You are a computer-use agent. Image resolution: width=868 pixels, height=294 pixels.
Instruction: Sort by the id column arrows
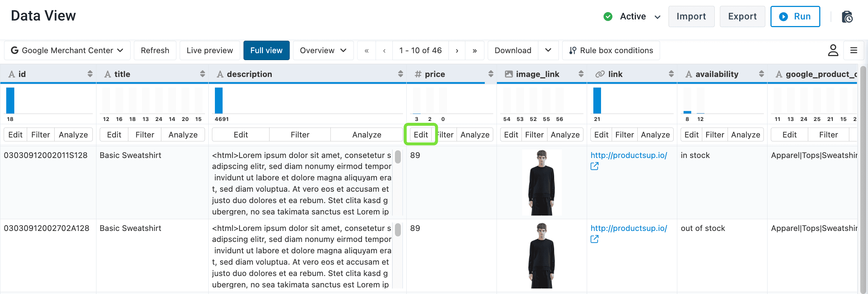(x=90, y=74)
